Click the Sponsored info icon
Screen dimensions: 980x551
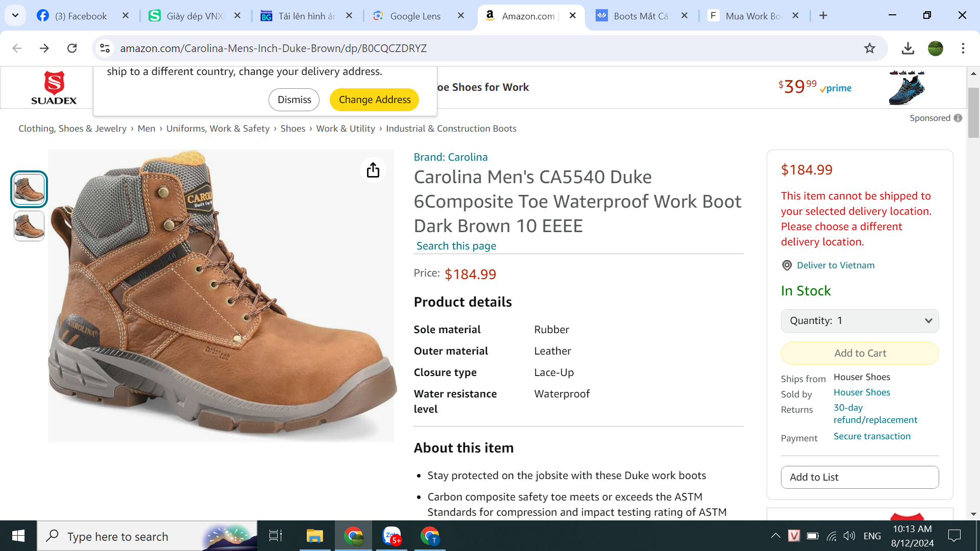958,118
